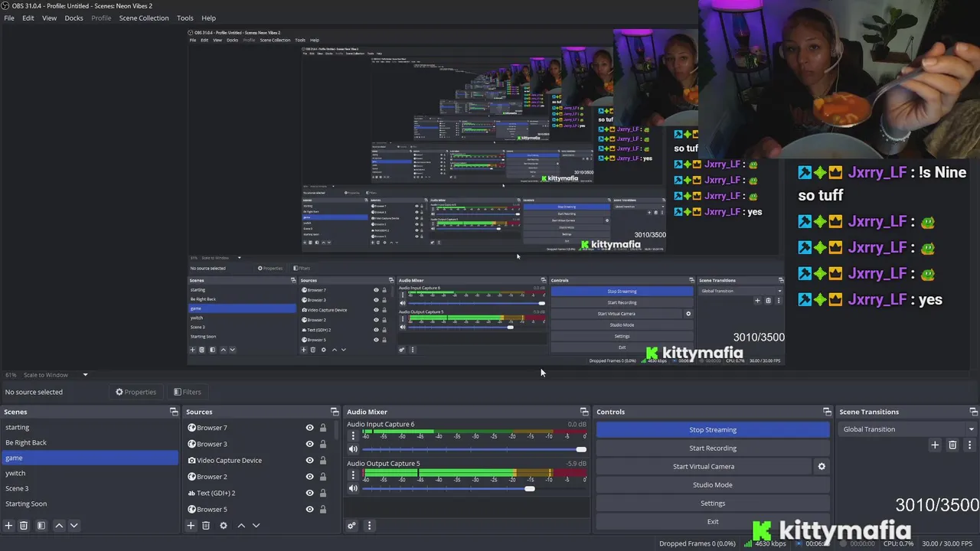This screenshot has width=980, height=551.
Task: Move the selected source down
Action: [x=256, y=526]
